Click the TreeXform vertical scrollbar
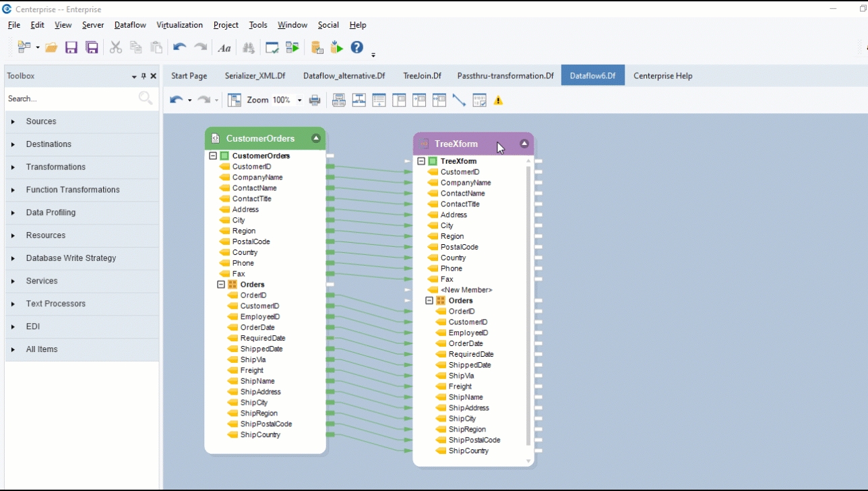 528,304
